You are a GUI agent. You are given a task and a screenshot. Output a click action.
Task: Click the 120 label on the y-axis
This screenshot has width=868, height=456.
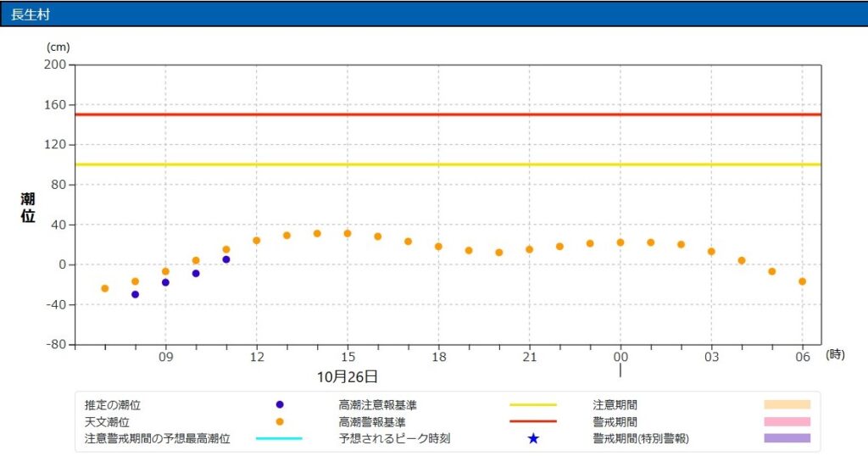tap(55, 144)
